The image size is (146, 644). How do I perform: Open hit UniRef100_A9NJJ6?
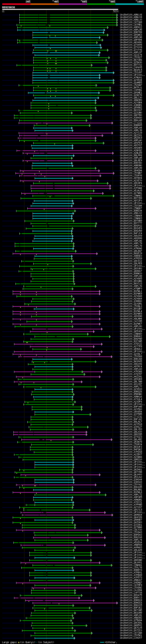[131, 15]
